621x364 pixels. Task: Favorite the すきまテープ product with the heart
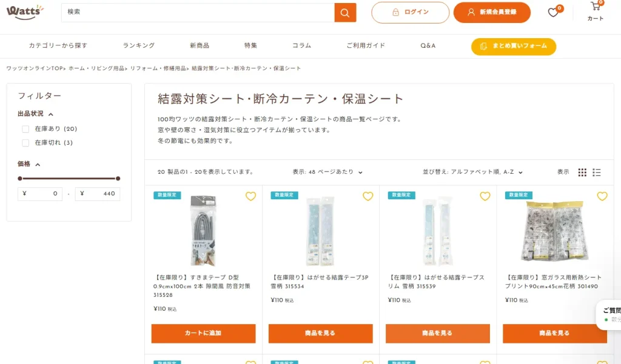pyautogui.click(x=250, y=196)
